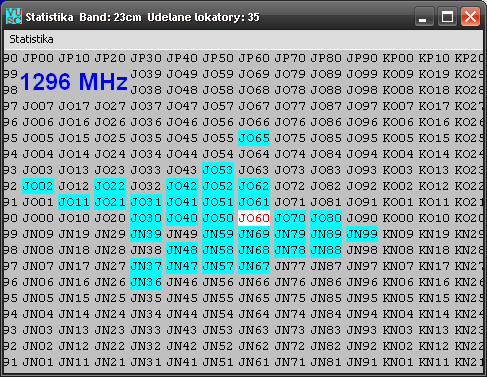Click unworked locator JO90

point(362,218)
